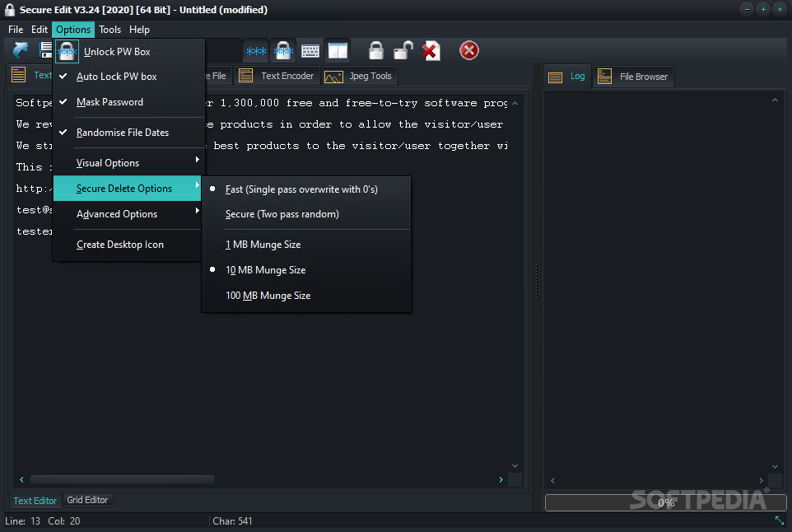The image size is (792, 532).
Task: Click the log panel scroll left arrow
Action: click(552, 480)
